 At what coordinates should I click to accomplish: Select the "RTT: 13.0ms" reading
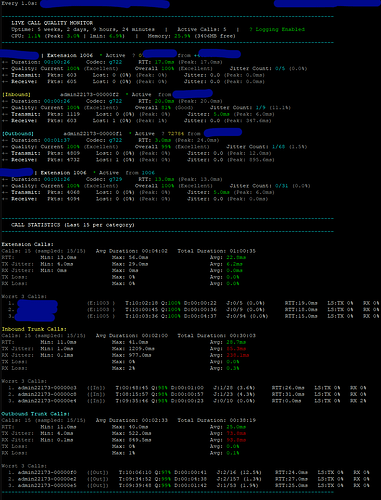[x=156, y=179]
